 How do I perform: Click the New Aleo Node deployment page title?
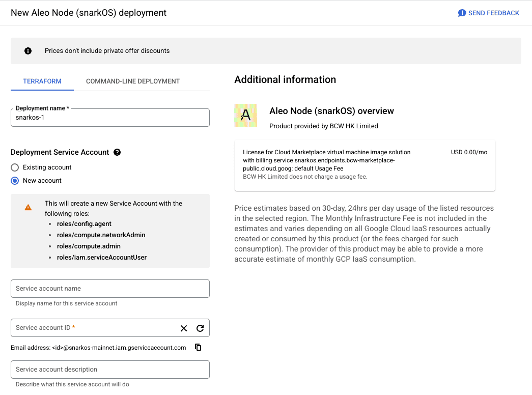tap(89, 13)
